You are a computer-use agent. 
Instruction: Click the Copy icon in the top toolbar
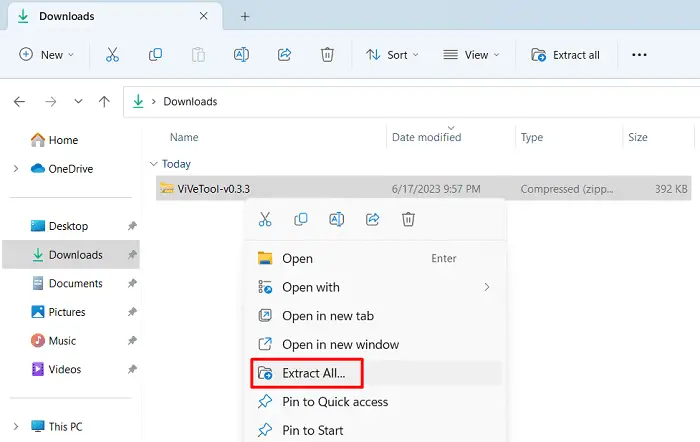(155, 55)
